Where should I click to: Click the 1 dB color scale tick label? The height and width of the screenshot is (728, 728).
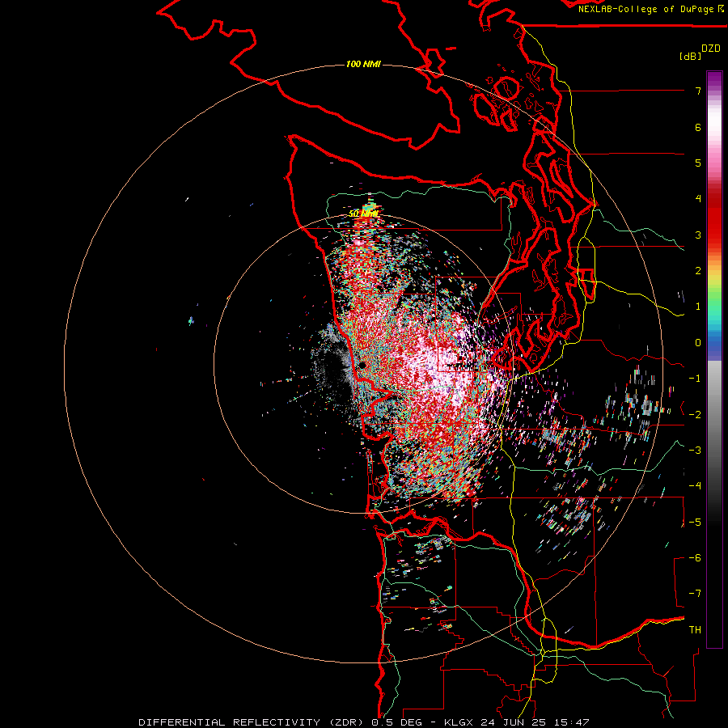(x=698, y=307)
